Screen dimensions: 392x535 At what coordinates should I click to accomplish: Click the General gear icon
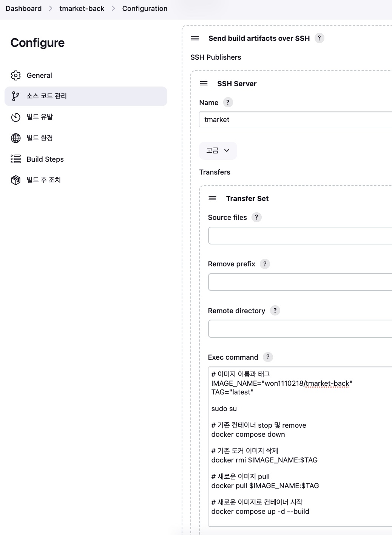(x=15, y=75)
